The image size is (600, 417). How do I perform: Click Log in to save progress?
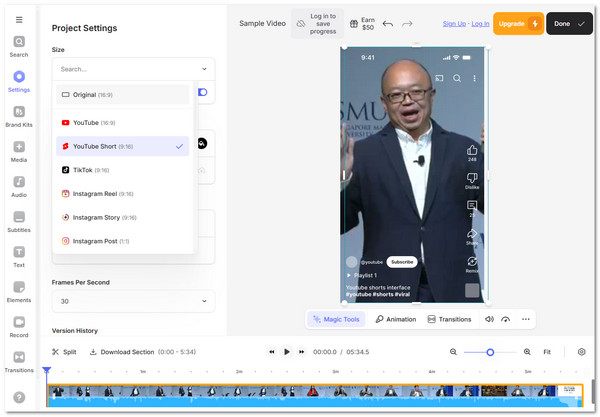pos(317,24)
